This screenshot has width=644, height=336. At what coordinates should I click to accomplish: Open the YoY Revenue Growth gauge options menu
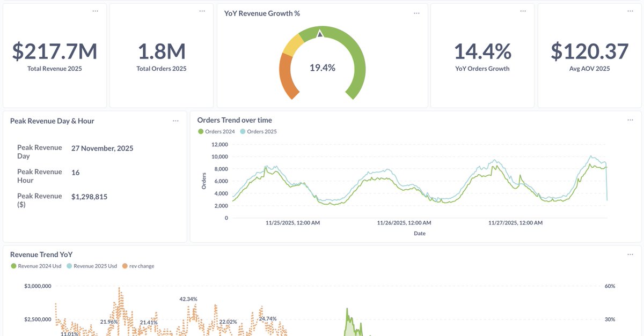point(416,13)
